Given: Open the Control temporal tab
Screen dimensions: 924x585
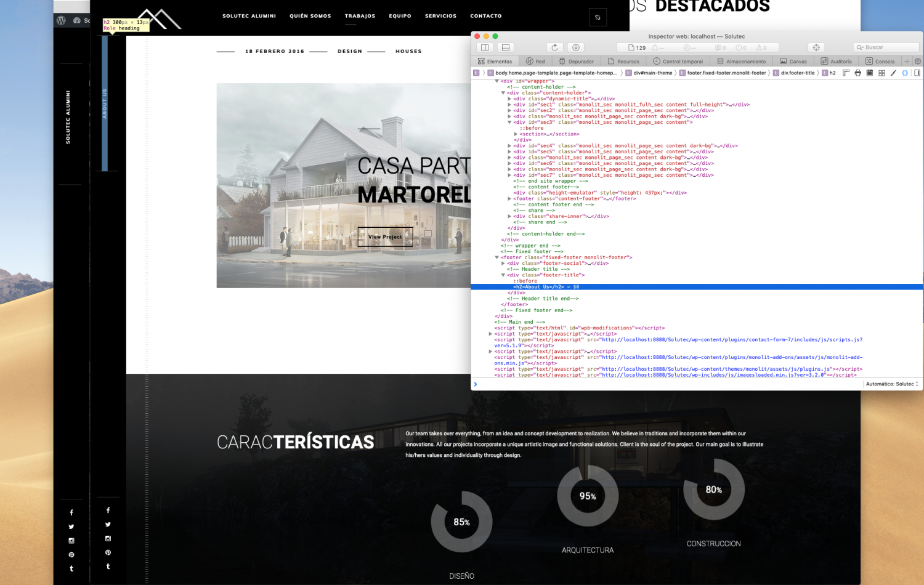Looking at the screenshot, I should (678, 61).
